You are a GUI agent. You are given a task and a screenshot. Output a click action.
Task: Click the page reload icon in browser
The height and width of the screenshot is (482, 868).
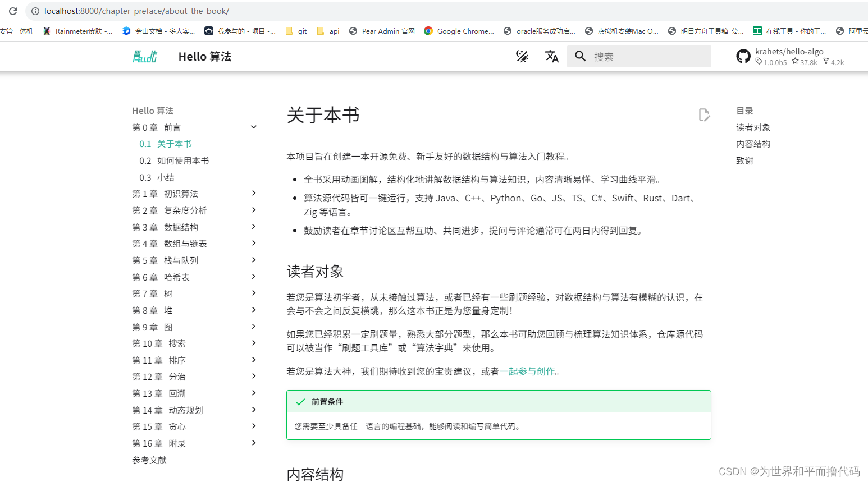click(12, 11)
